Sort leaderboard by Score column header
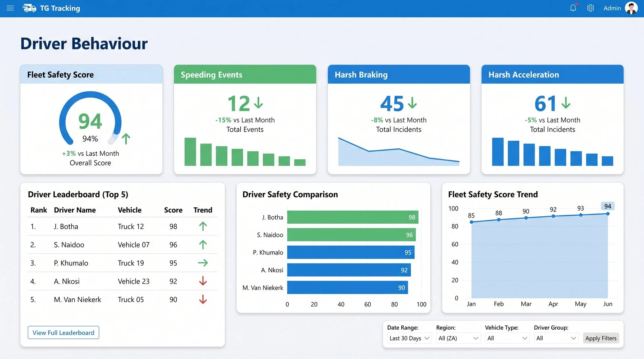Image resolution: width=644 pixels, height=359 pixels. click(x=173, y=210)
